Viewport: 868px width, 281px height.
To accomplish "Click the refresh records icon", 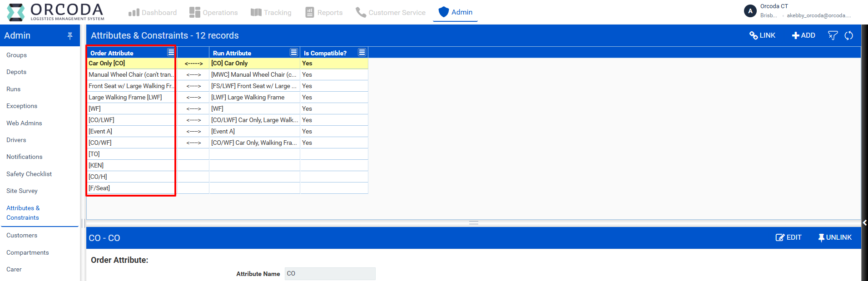I will (x=848, y=35).
